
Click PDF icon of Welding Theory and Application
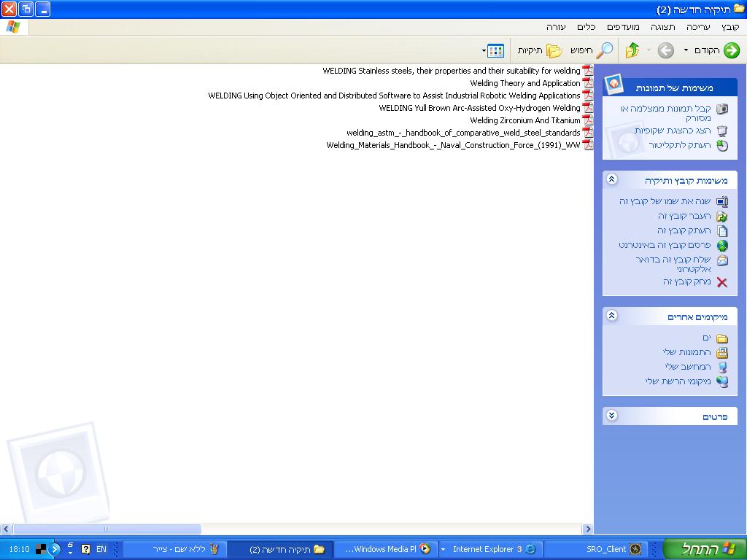(x=587, y=83)
